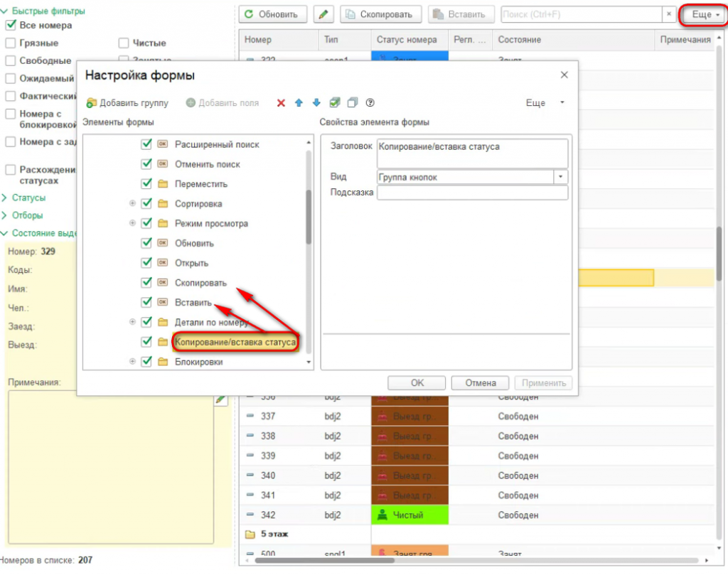The image size is (728, 575).
Task: Click the red delete X icon in dialog toolbar
Action: [281, 103]
